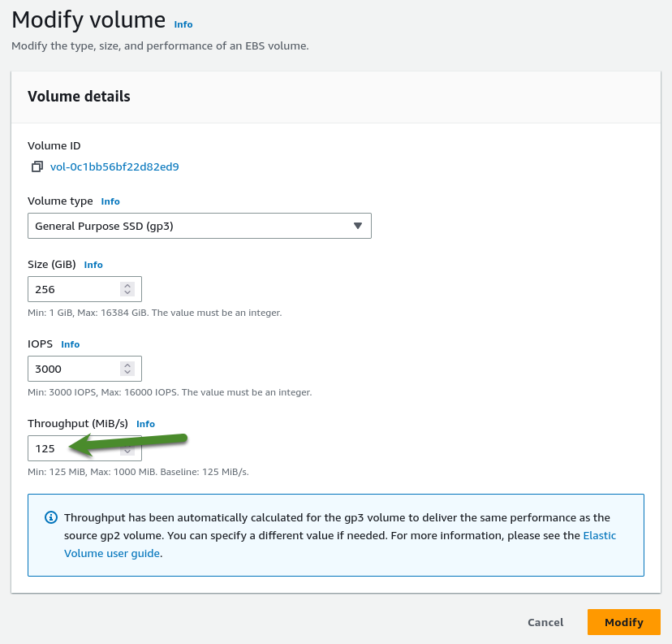Click the Size (GiB) input field
This screenshot has height=644, width=672.
point(73,289)
